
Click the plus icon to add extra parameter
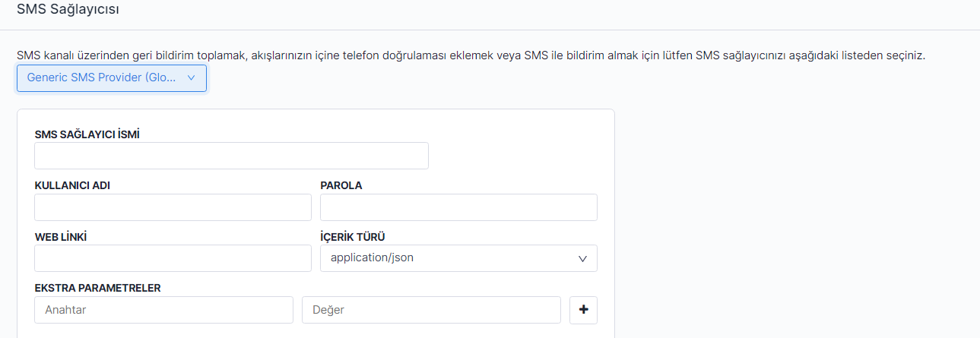click(x=583, y=310)
